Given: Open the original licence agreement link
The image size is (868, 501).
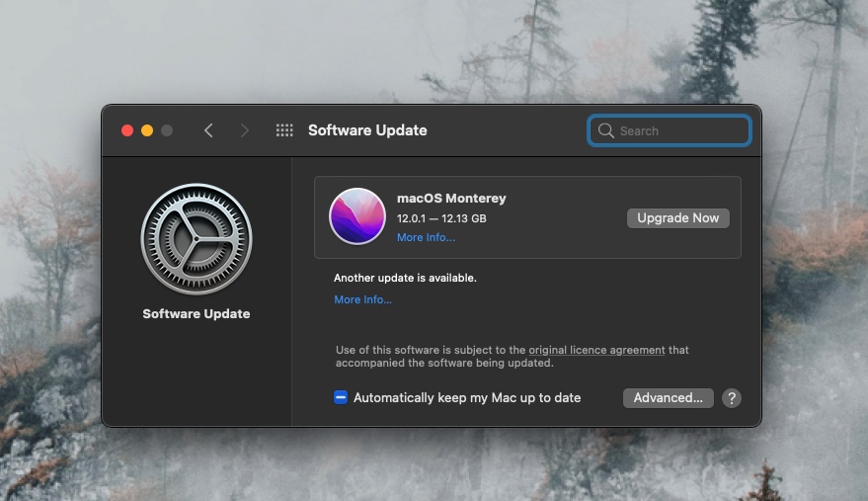Looking at the screenshot, I should click(x=596, y=350).
